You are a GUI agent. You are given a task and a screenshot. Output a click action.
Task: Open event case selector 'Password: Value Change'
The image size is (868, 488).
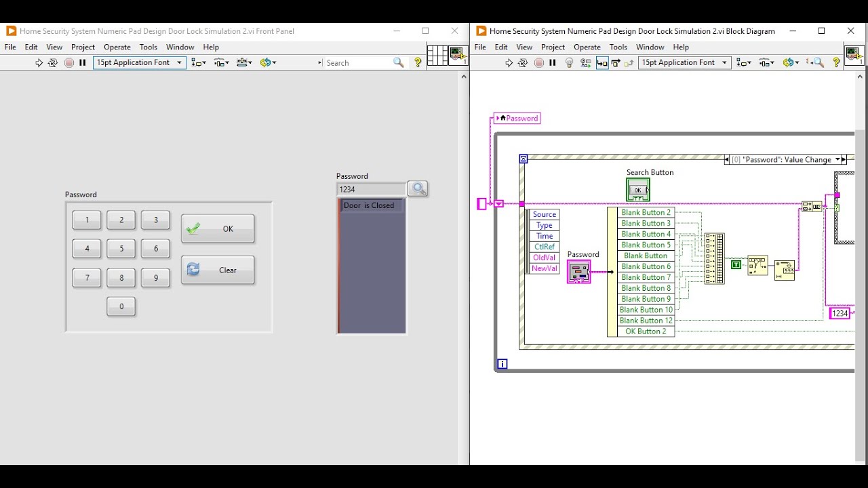click(x=785, y=160)
